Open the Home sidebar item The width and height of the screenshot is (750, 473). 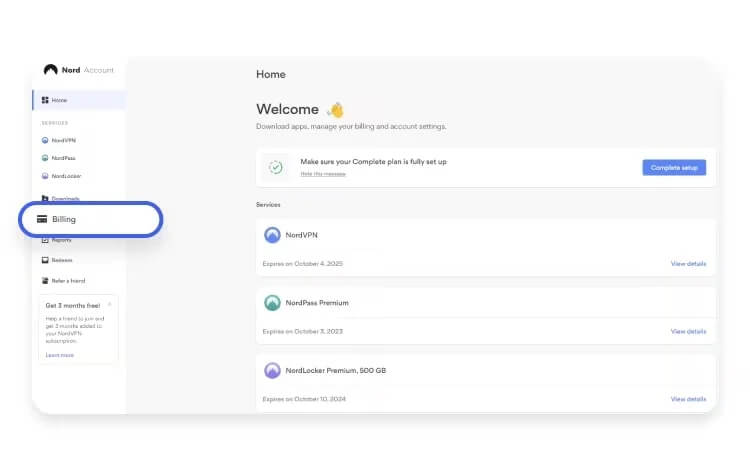coord(79,100)
